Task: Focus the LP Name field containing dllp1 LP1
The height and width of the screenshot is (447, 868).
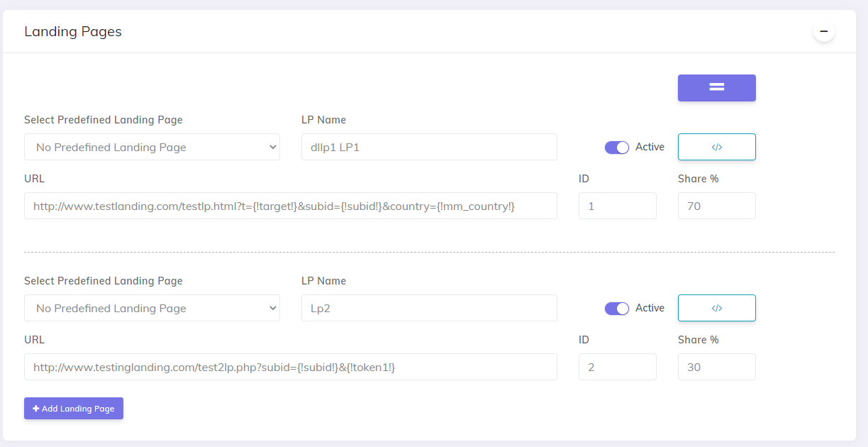Action: pyautogui.click(x=429, y=147)
